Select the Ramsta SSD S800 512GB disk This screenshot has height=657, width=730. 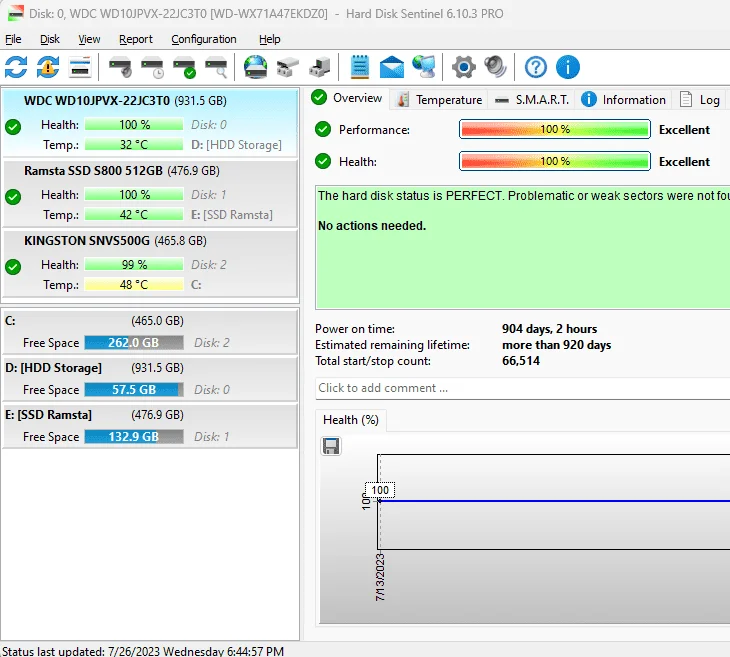[150, 194]
